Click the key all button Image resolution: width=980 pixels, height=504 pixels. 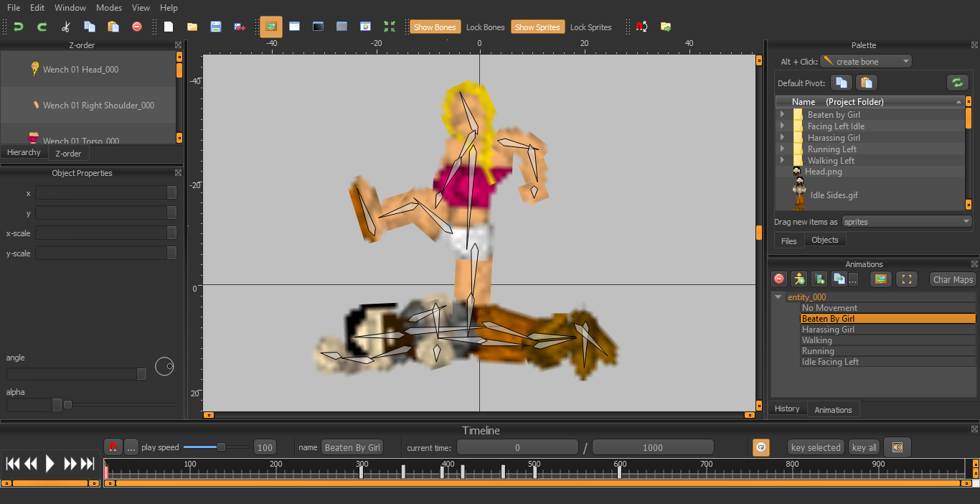864,447
